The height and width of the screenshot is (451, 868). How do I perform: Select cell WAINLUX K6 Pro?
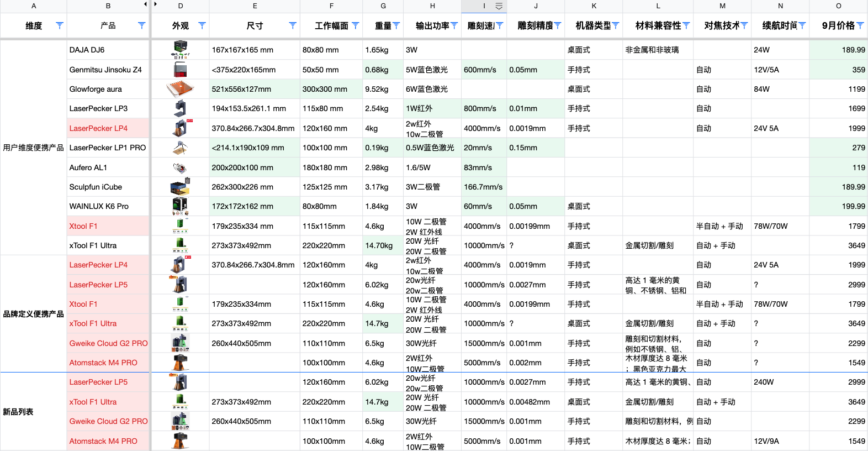(108, 206)
